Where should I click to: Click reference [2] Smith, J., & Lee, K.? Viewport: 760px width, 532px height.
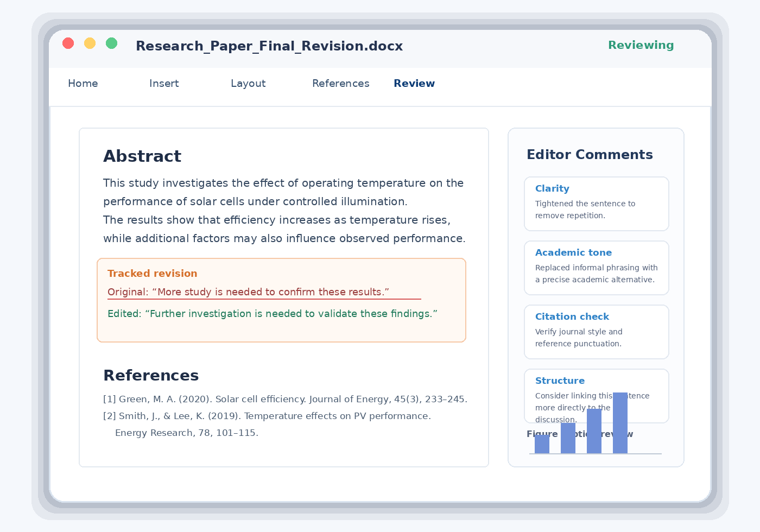click(267, 416)
